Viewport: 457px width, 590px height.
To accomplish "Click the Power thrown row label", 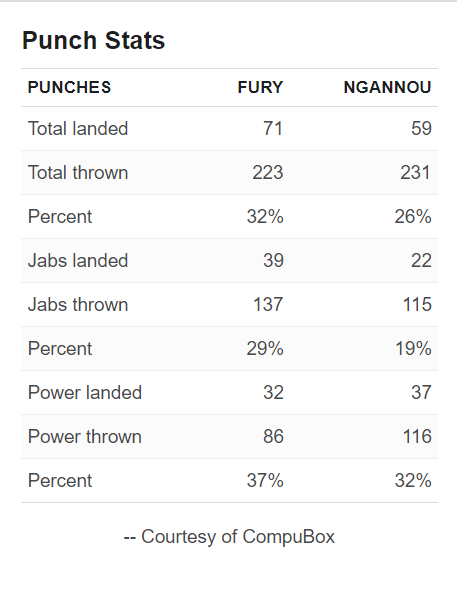I will (85, 436).
